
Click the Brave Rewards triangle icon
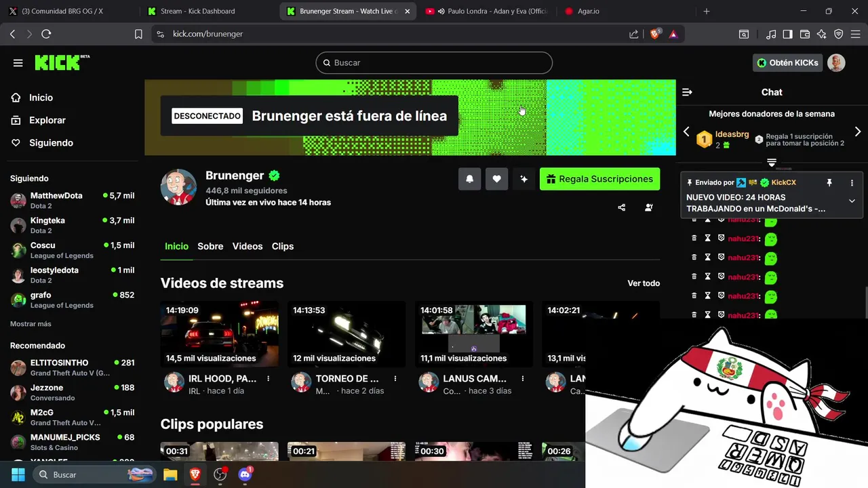[x=673, y=34]
